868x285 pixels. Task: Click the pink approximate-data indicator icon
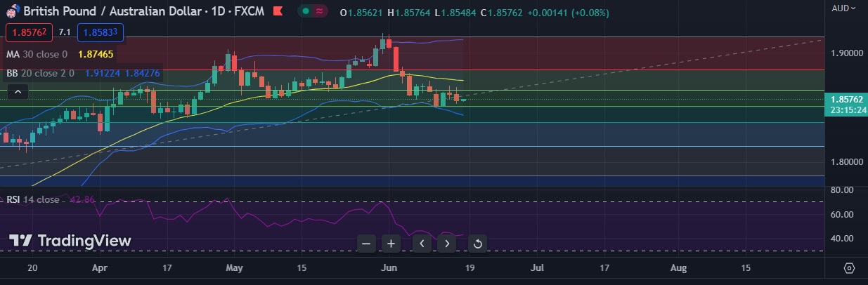[x=320, y=12]
